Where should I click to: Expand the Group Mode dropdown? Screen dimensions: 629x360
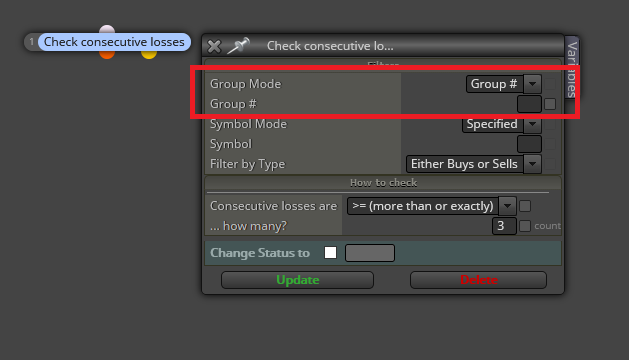(x=532, y=84)
